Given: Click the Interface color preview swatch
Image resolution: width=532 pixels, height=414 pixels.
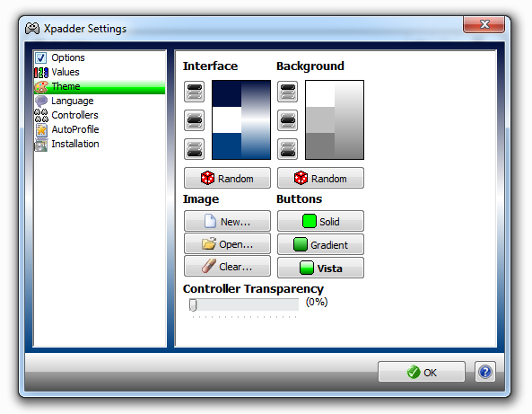Looking at the screenshot, I should pos(241,119).
